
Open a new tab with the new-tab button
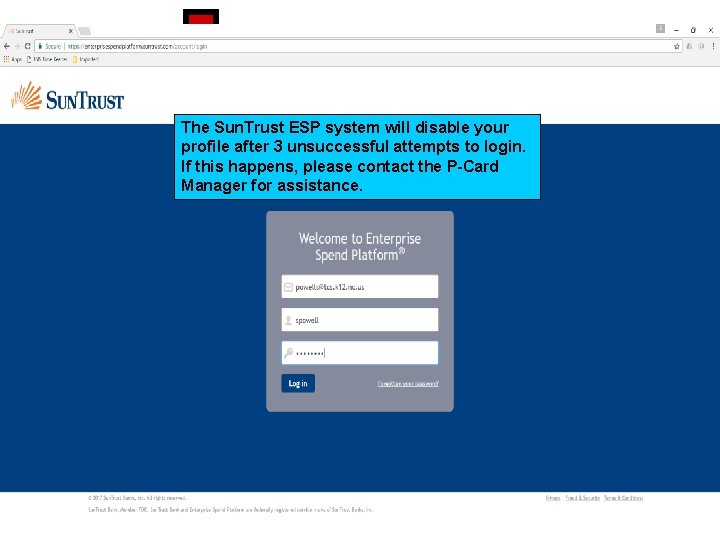point(84,31)
